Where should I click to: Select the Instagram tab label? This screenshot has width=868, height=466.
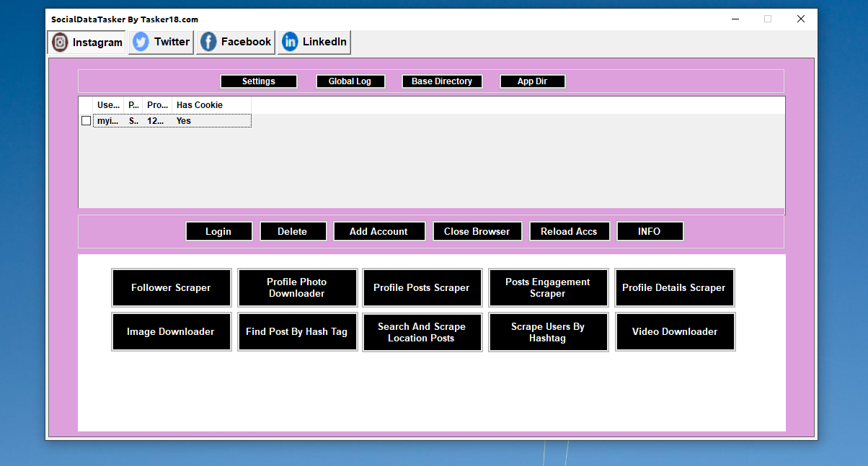pos(97,42)
